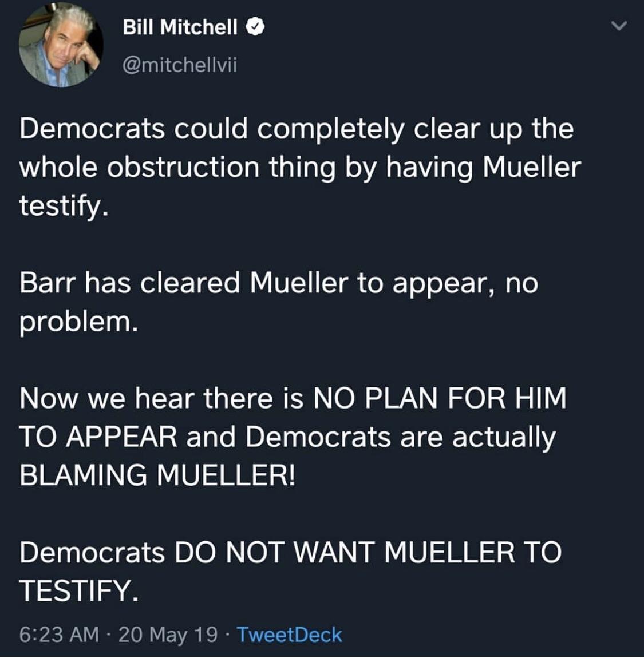
Task: Open Bill Mitchell's profile avatar
Action: 61,45
